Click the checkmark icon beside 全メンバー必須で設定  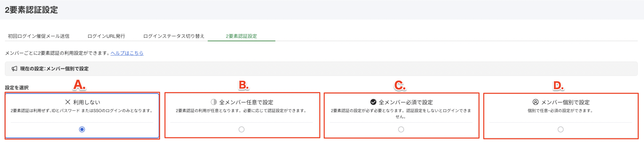click(x=373, y=102)
